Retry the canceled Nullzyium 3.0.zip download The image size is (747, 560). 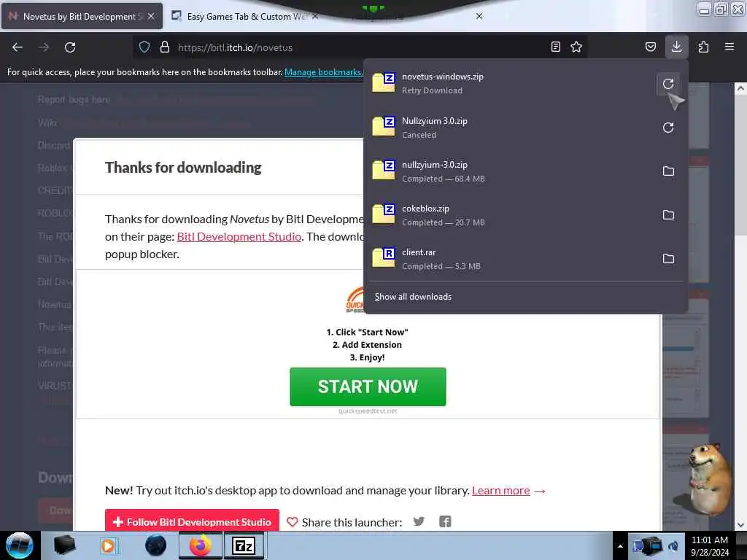coord(668,128)
